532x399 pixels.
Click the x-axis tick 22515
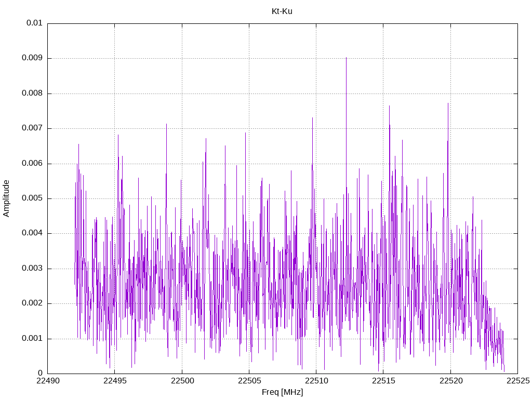(x=384, y=381)
